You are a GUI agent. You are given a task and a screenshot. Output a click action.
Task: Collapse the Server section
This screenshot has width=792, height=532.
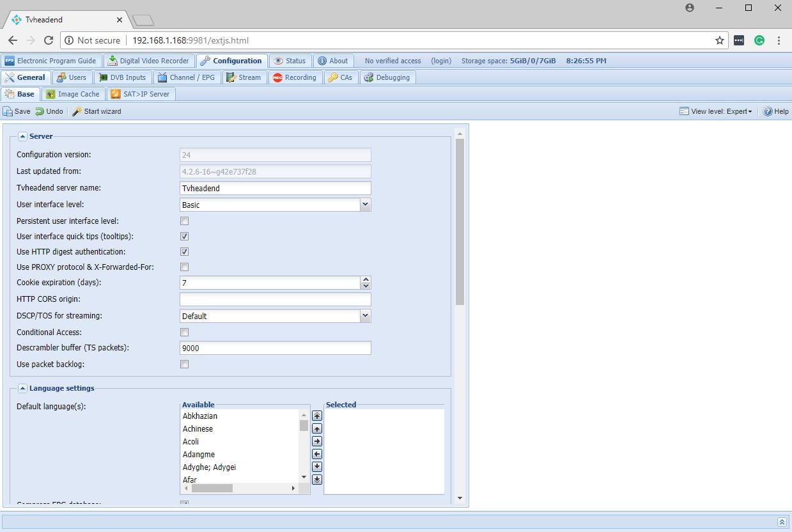[x=22, y=136]
